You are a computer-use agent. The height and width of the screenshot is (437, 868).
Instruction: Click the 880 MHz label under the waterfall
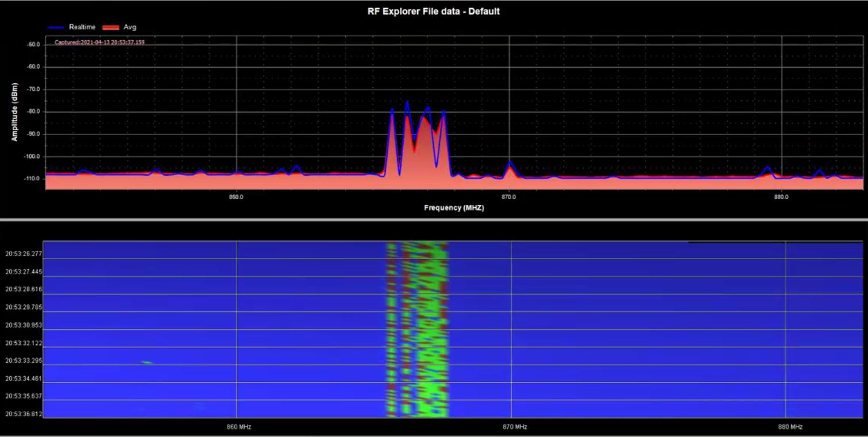tap(790, 427)
